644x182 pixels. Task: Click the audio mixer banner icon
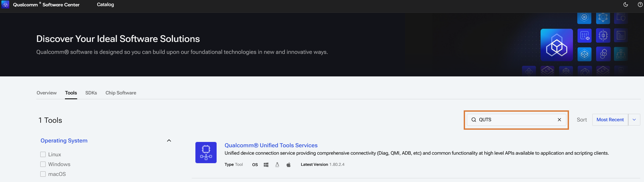[x=584, y=36]
